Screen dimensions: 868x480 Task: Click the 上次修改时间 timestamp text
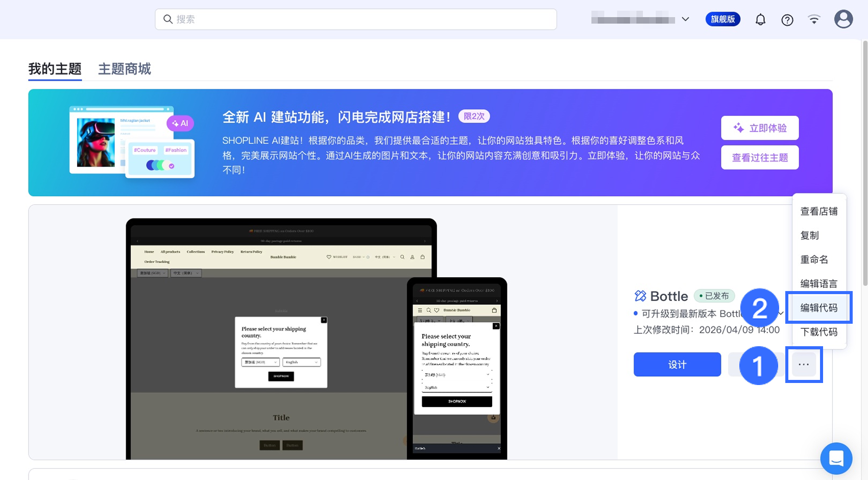pyautogui.click(x=707, y=330)
